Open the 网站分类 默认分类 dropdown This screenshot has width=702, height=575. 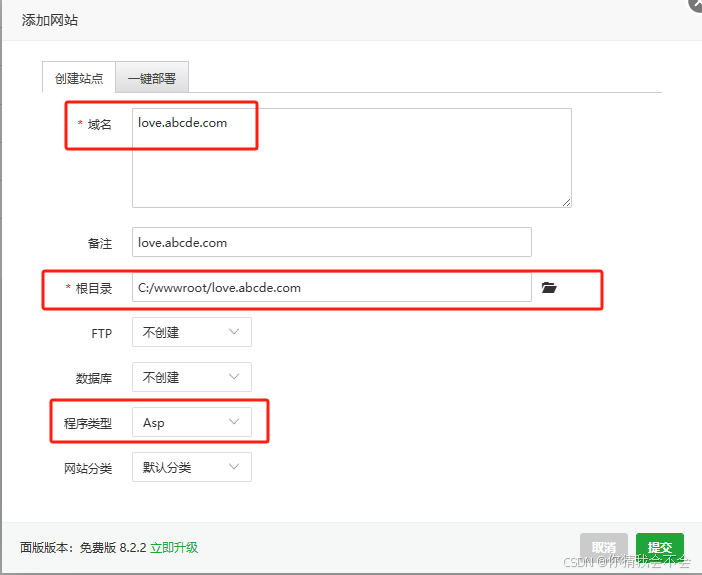[192, 467]
